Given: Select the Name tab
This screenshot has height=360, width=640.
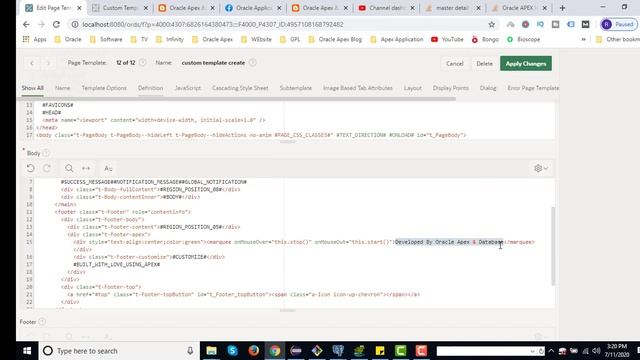Looking at the screenshot, I should coord(62,88).
